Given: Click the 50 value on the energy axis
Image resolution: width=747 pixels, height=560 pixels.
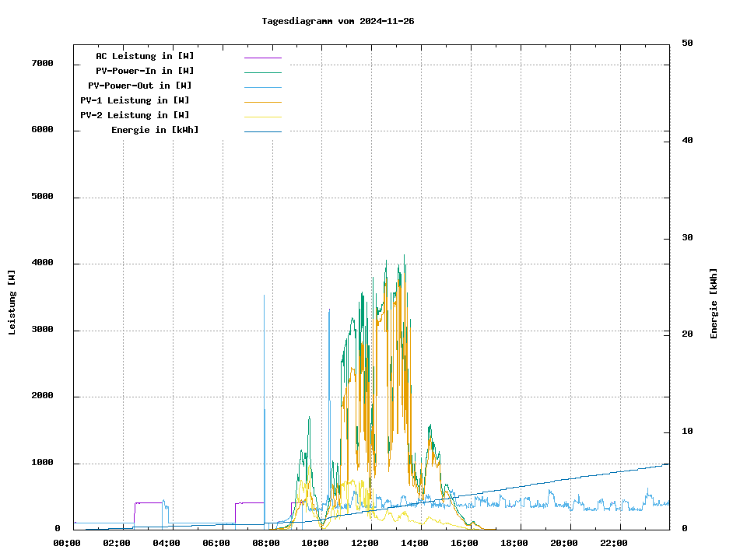Looking at the screenshot, I should click(x=687, y=44).
